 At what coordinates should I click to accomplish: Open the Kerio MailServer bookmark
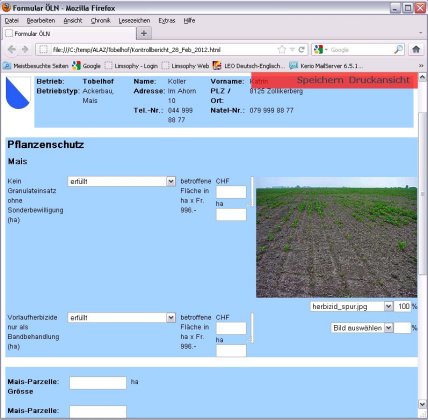pyautogui.click(x=327, y=66)
